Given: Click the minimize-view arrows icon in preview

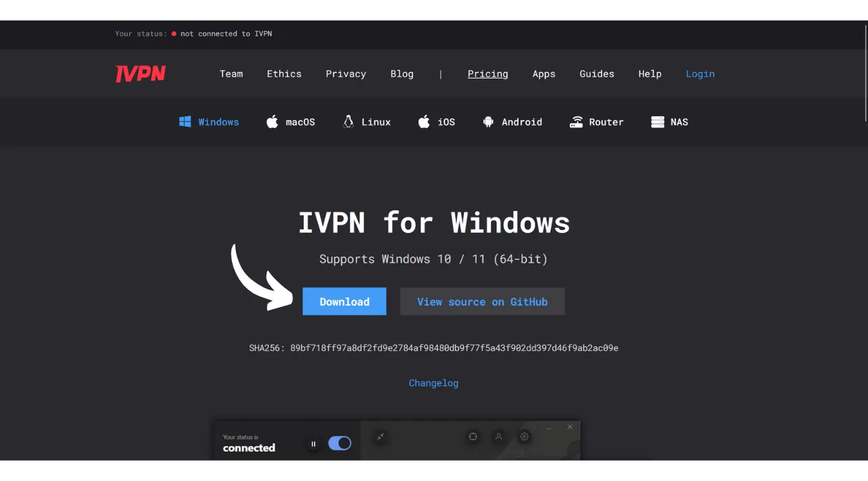Looking at the screenshot, I should click(x=381, y=437).
